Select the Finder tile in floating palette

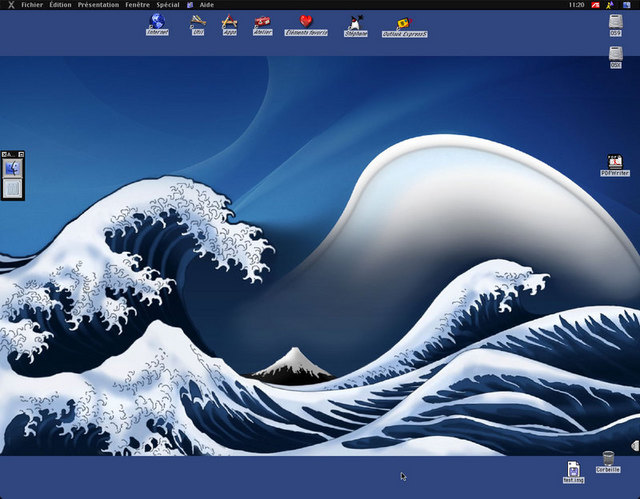13,169
